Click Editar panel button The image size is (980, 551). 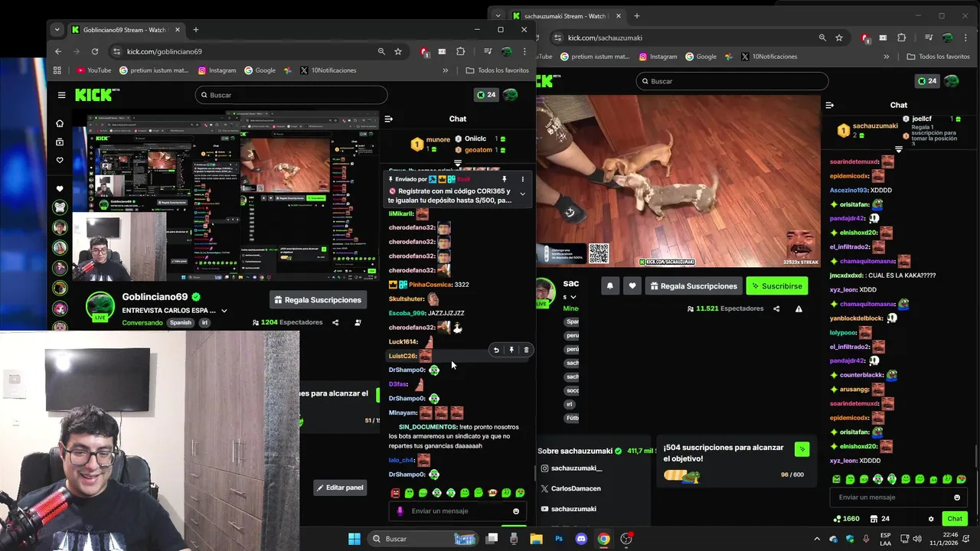(340, 487)
